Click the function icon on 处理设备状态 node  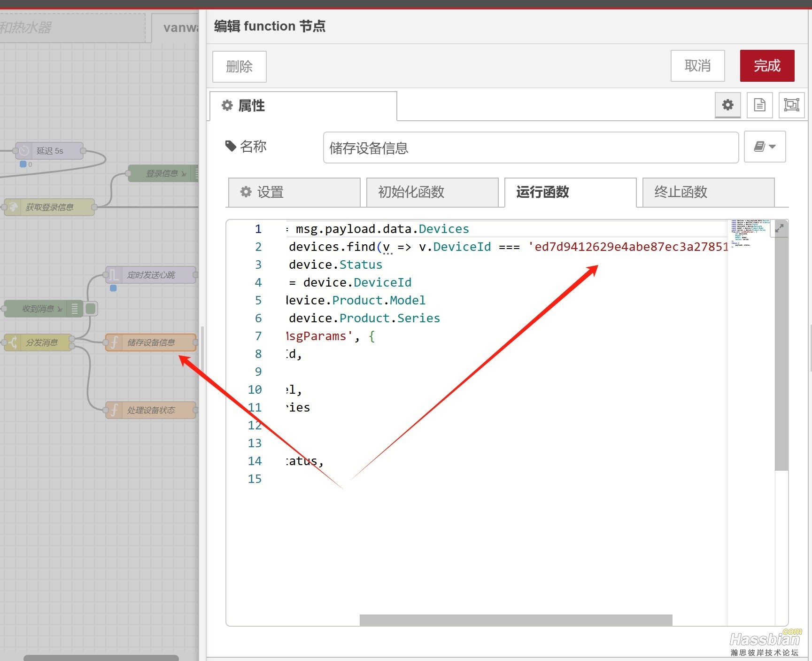[114, 410]
